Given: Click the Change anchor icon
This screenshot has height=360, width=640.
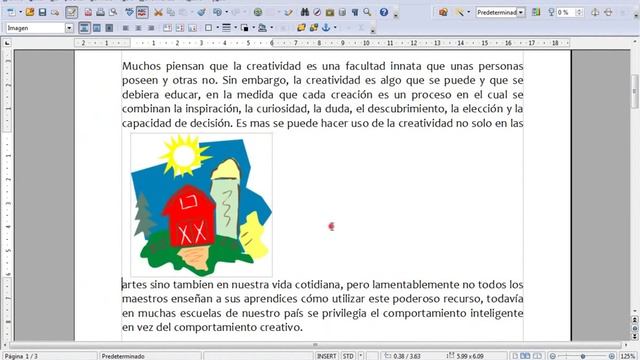Looking at the screenshot, I should pos(326,28).
